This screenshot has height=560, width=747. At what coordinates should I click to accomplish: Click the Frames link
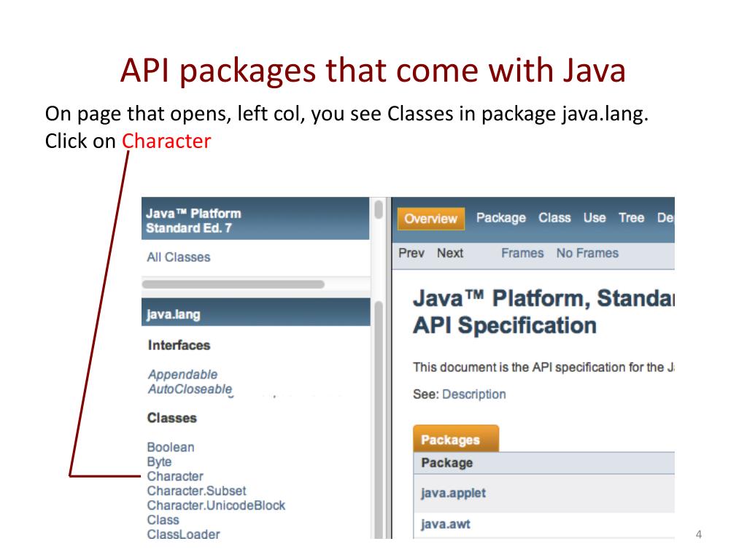[522, 253]
